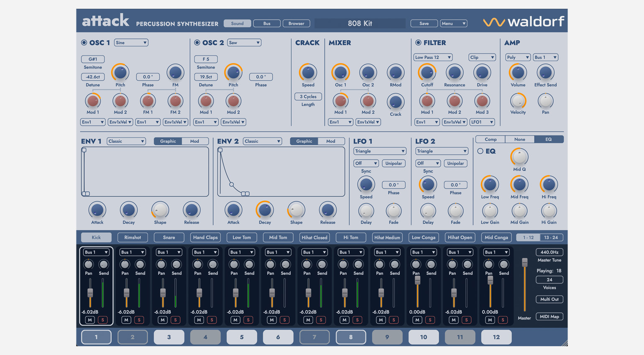Click the Filter Cutoff knob
This screenshot has width=644, height=355.
(x=427, y=73)
